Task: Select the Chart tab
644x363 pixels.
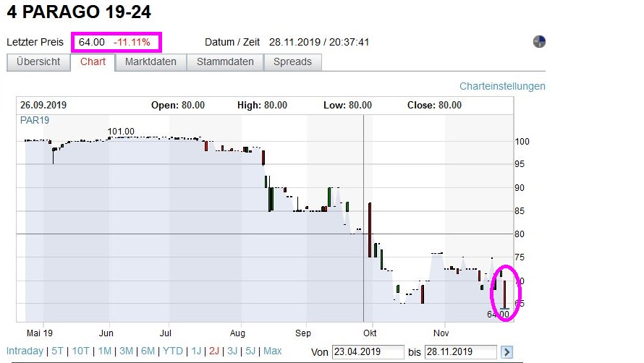Action: (x=93, y=62)
